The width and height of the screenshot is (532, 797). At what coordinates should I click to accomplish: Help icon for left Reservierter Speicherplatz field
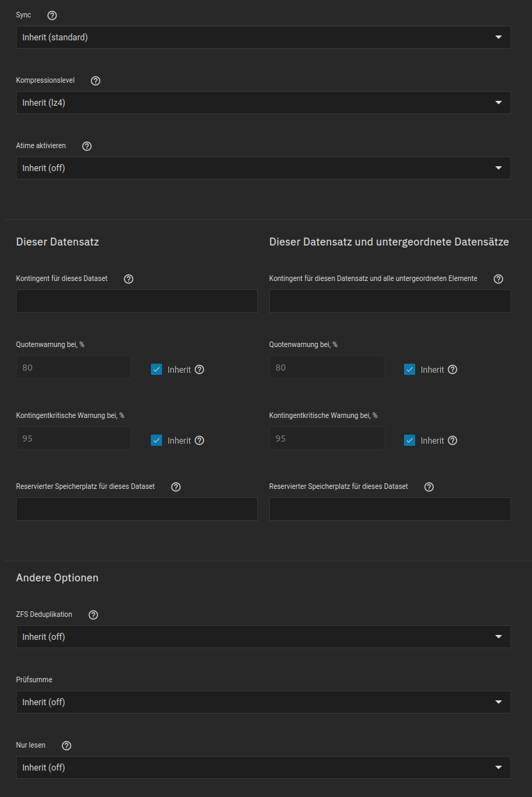point(176,487)
